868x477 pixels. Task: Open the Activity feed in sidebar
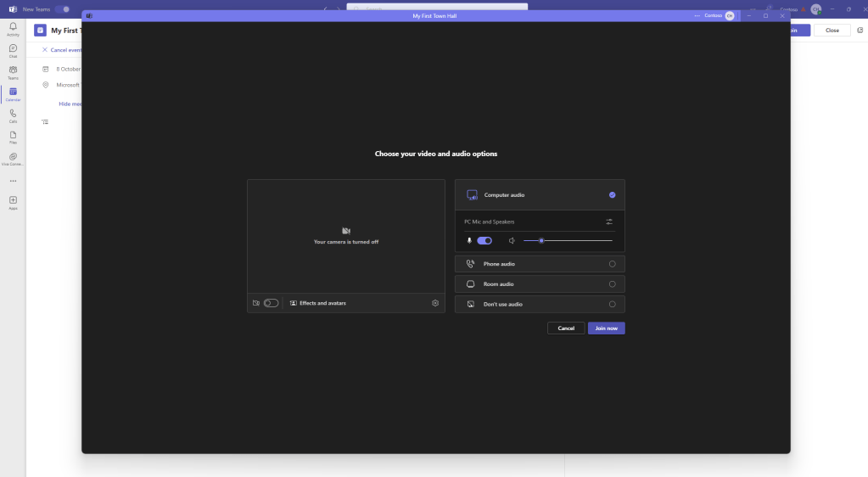(13, 29)
